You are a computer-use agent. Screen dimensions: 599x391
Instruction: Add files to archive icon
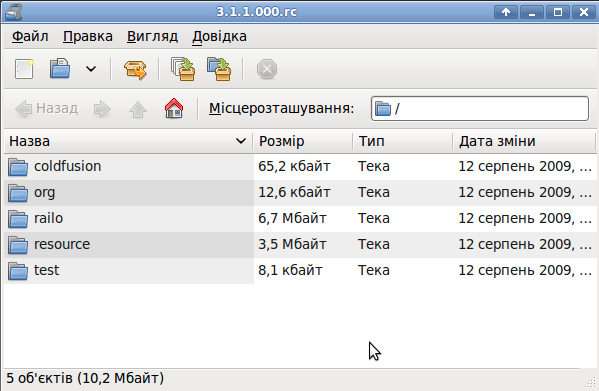pos(183,69)
